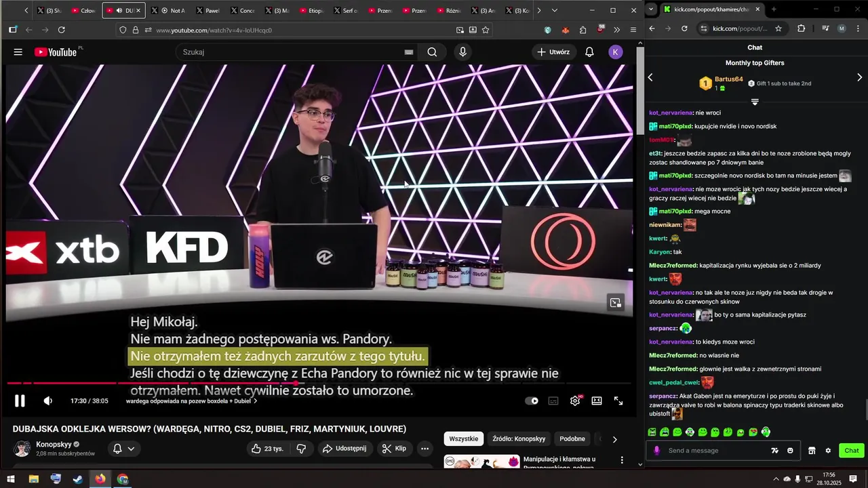868x488 pixels.
Task: Open Steam from the taskbar
Action: (78, 479)
